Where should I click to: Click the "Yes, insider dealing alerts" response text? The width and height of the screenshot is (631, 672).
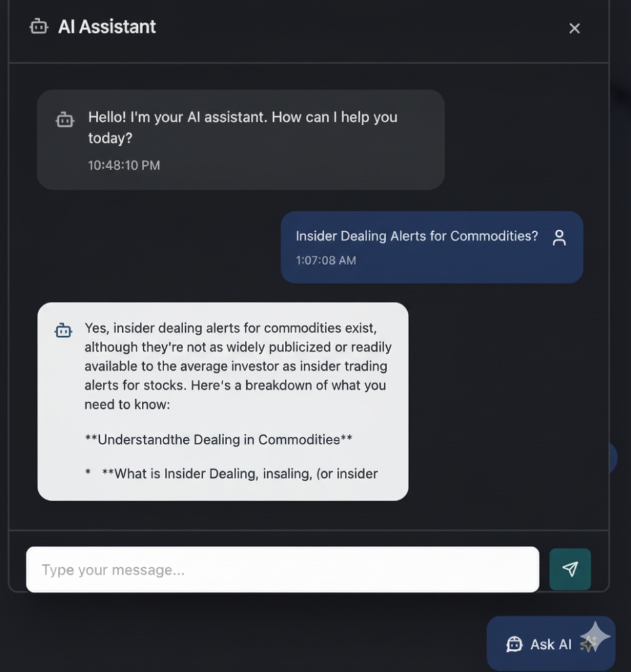point(230,327)
